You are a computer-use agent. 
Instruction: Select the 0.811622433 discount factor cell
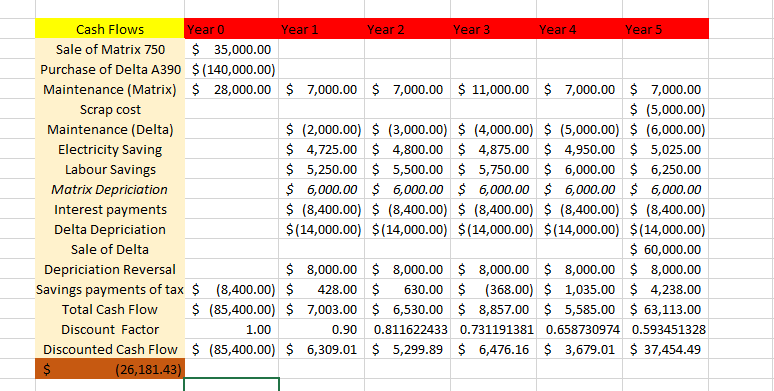point(408,329)
